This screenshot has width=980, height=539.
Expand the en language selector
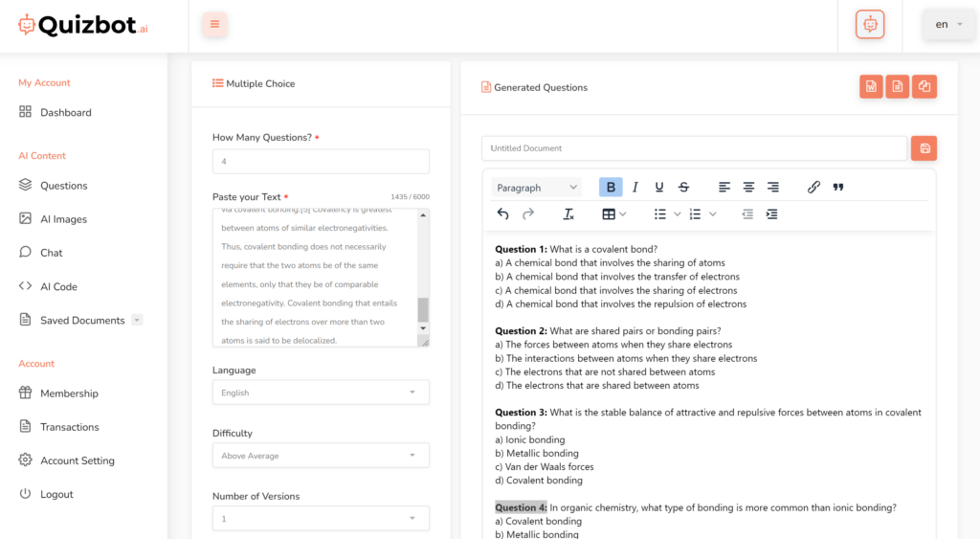coord(948,25)
